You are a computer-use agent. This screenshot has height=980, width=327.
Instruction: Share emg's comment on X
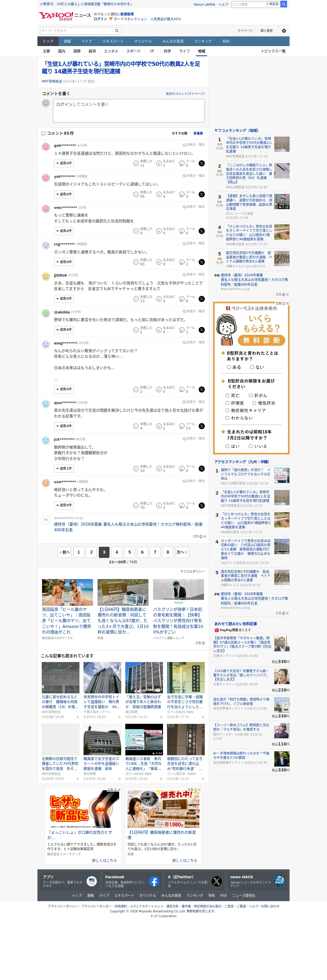click(x=202, y=390)
